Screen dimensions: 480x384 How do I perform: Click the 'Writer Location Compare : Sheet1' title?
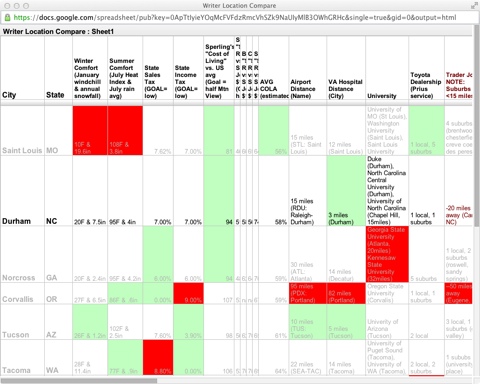coord(58,32)
